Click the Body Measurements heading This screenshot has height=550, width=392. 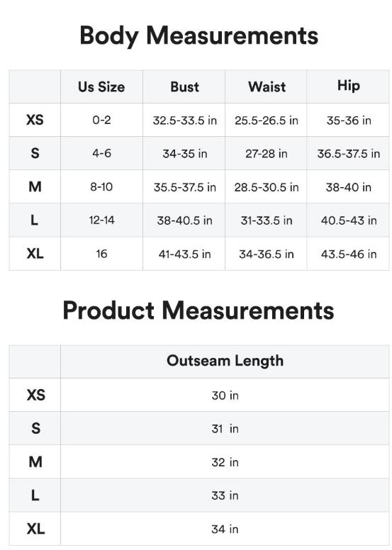198,36
